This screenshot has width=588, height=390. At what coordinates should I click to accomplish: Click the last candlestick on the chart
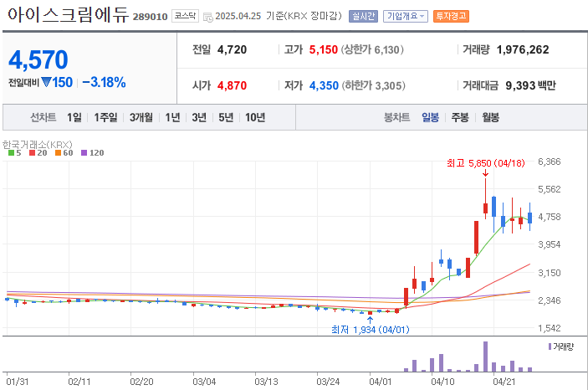pyautogui.click(x=530, y=217)
